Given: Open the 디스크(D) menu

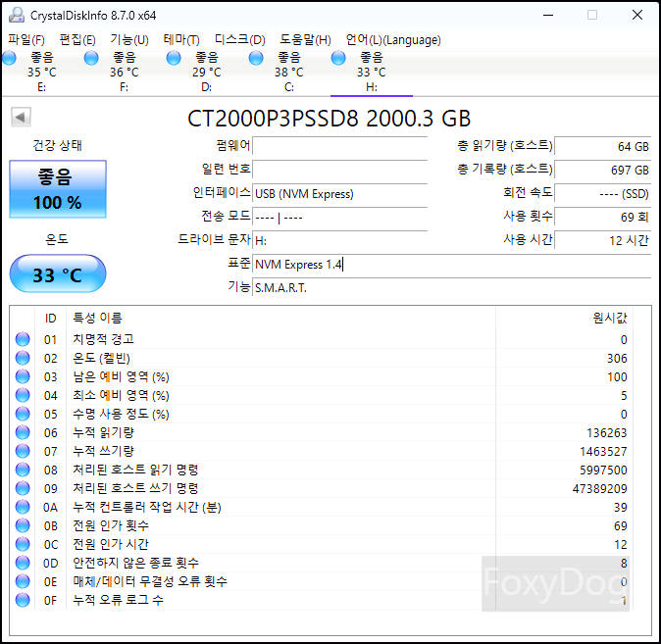Looking at the screenshot, I should (240, 39).
